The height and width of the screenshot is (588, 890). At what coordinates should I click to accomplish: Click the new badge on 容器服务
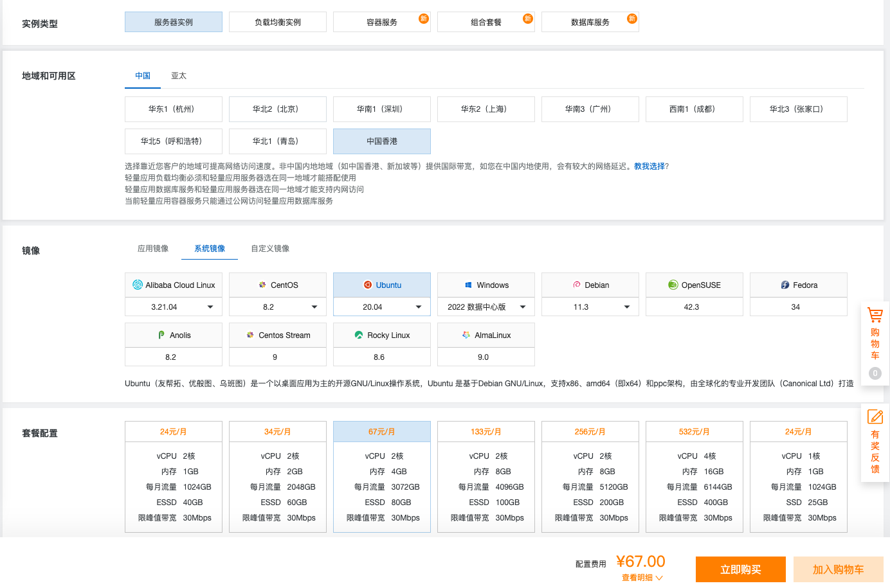point(424,19)
